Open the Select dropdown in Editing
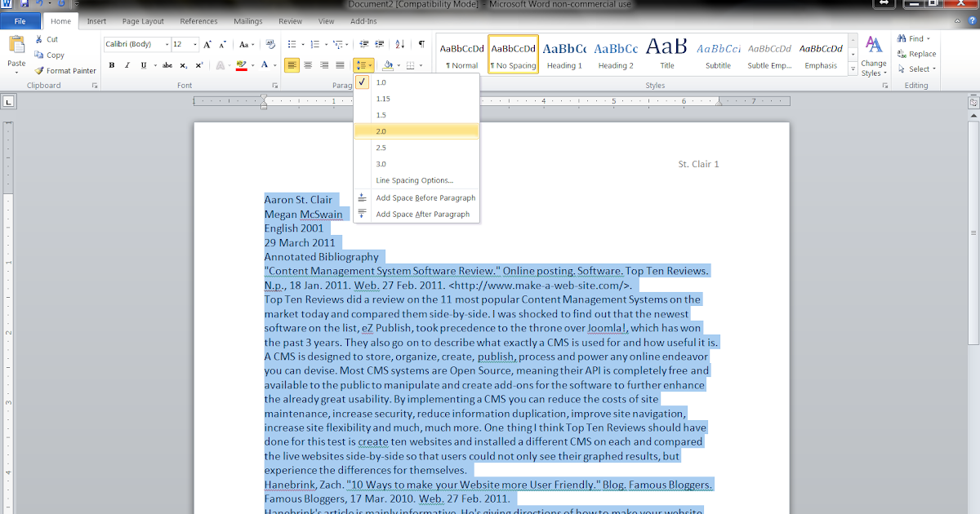Image resolution: width=980 pixels, height=514 pixels. (916, 69)
